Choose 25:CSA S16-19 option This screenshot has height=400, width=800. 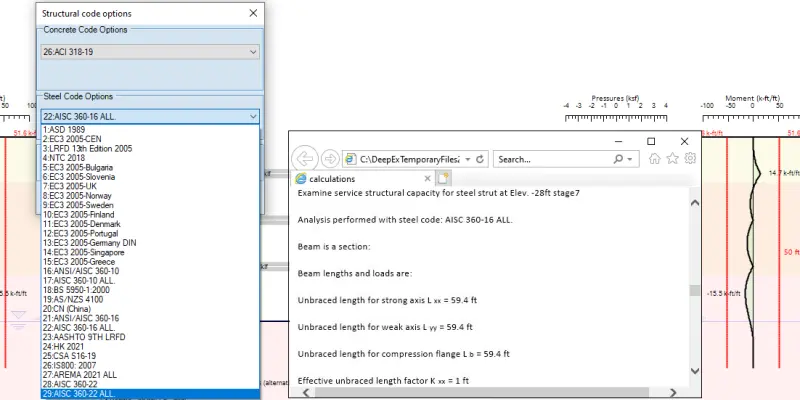(69, 356)
